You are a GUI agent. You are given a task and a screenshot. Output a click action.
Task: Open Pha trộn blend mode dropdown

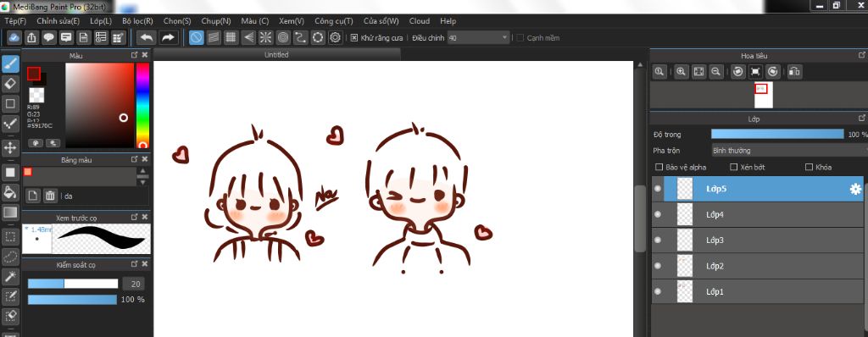click(789, 151)
